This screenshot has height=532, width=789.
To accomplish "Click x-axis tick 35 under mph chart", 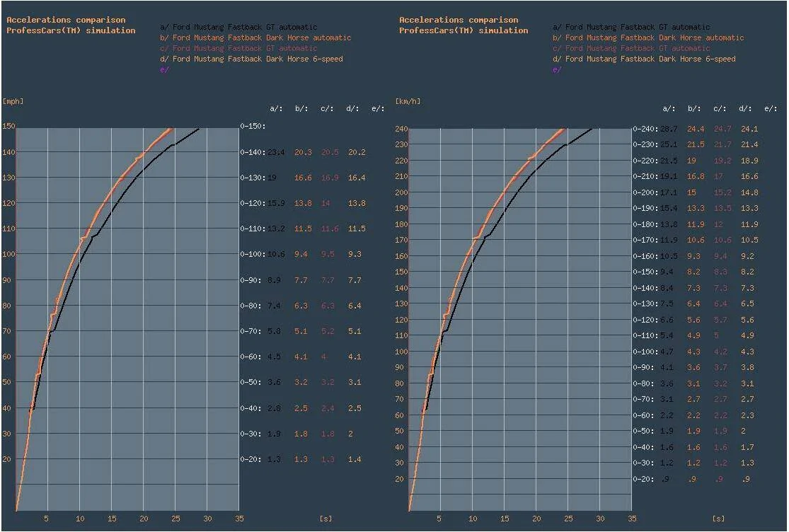I will (x=239, y=518).
